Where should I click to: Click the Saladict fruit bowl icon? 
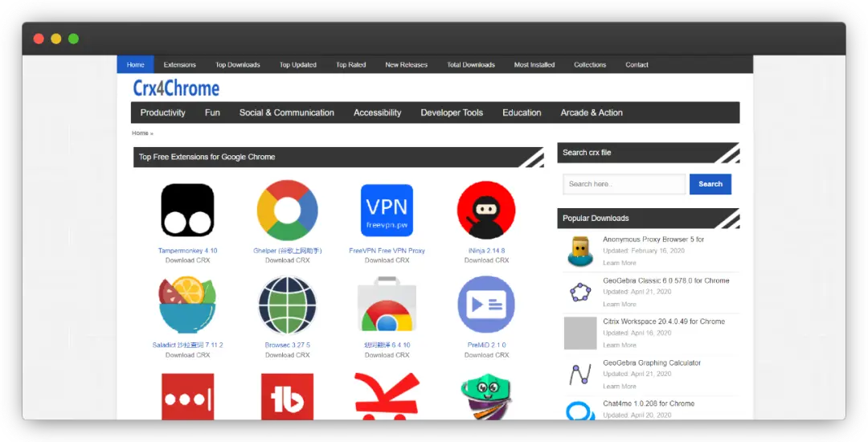point(187,305)
